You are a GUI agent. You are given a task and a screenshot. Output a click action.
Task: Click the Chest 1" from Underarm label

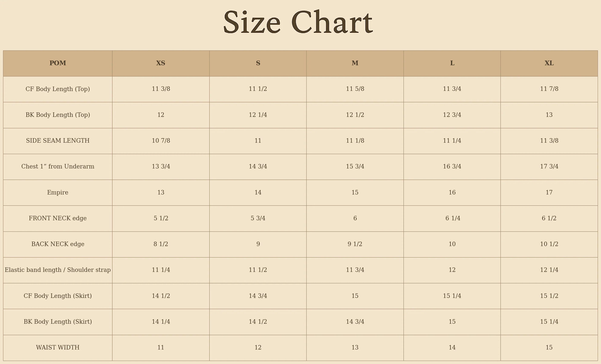click(x=58, y=167)
